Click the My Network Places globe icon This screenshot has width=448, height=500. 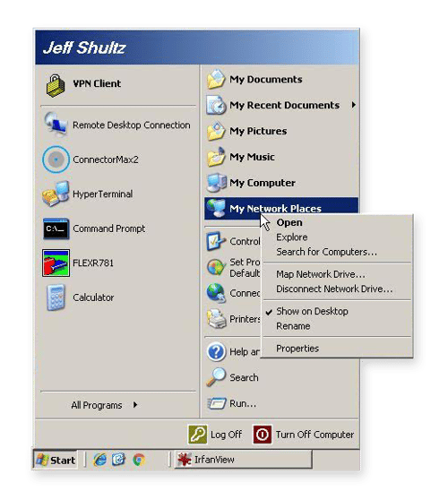216,208
